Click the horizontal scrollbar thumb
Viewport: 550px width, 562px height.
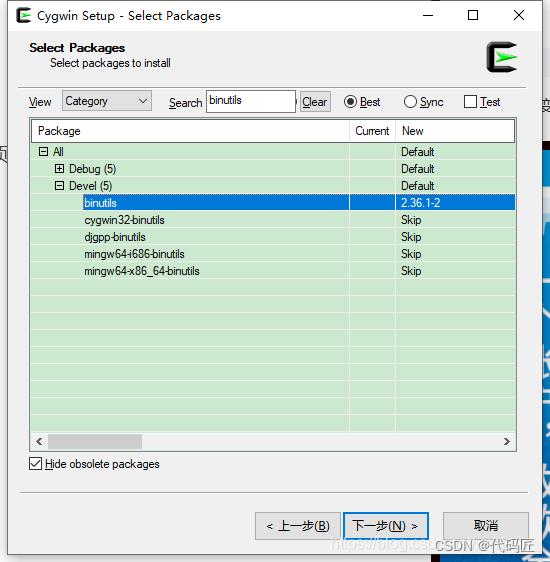[x=95, y=442]
